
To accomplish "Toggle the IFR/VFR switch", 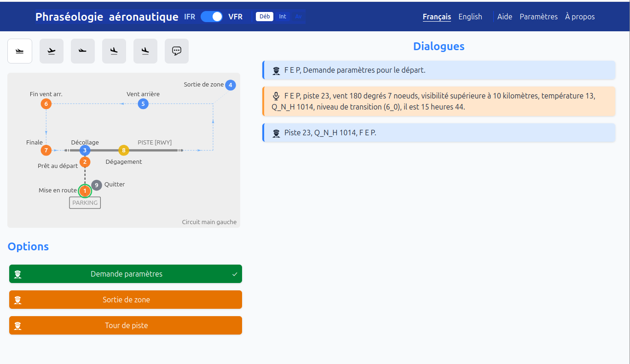I will pos(212,17).
